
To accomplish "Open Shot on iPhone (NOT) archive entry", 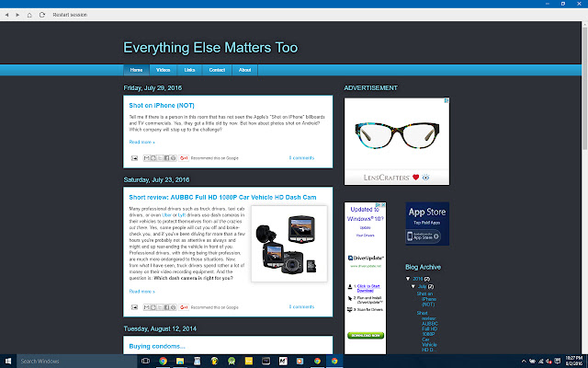I will click(426, 299).
